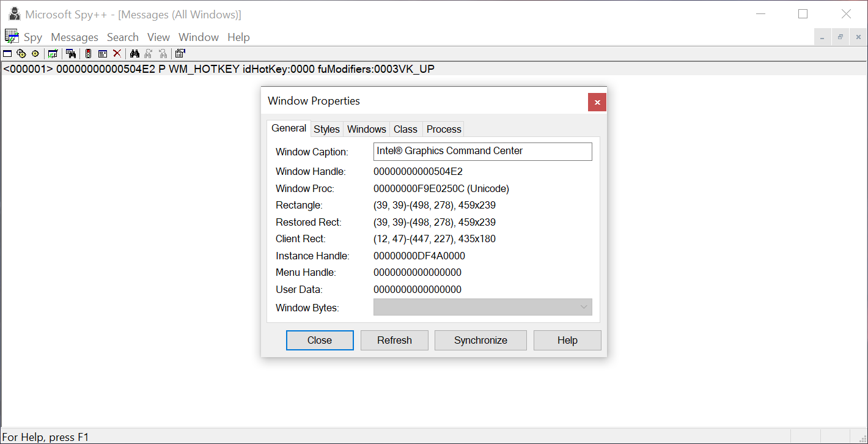
Task: Click the status bar help text
Action: [x=46, y=437]
